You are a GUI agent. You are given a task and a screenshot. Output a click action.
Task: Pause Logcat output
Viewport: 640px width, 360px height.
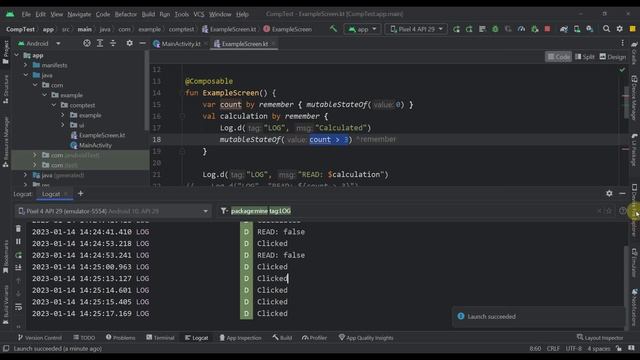[x=18, y=242]
